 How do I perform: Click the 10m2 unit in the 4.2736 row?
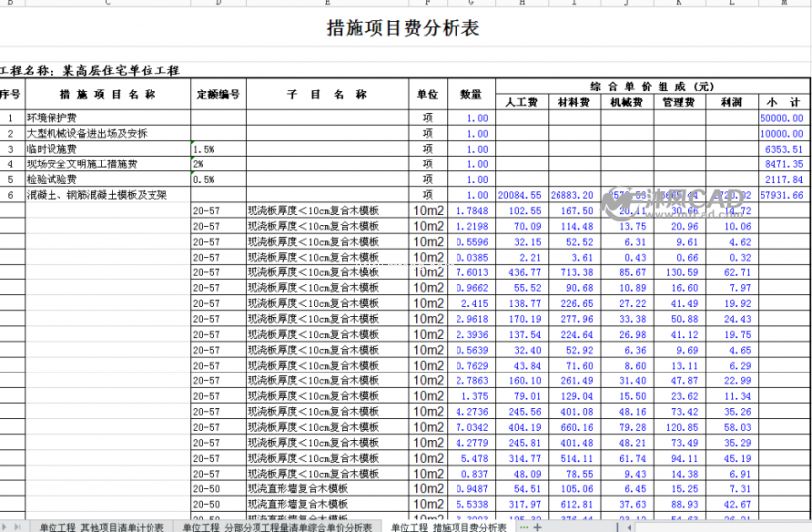(x=428, y=412)
